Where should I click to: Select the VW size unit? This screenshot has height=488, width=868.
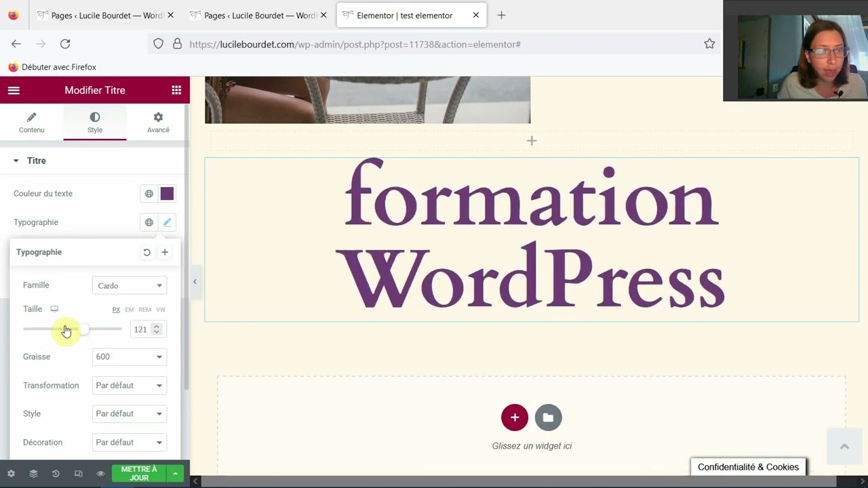tap(161, 310)
